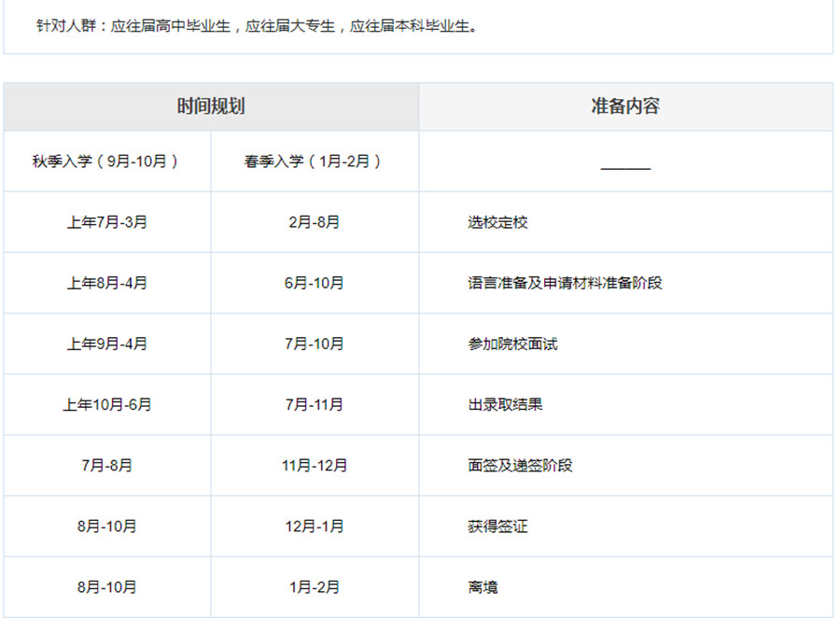The height and width of the screenshot is (618, 840).
Task: Click the 时间规划 table header
Action: (211, 106)
